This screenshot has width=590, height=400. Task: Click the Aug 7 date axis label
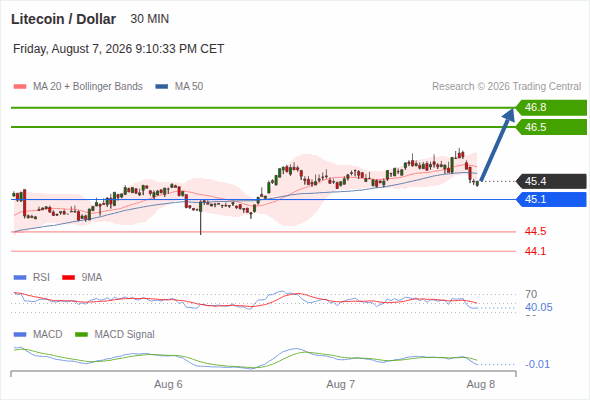tap(341, 384)
